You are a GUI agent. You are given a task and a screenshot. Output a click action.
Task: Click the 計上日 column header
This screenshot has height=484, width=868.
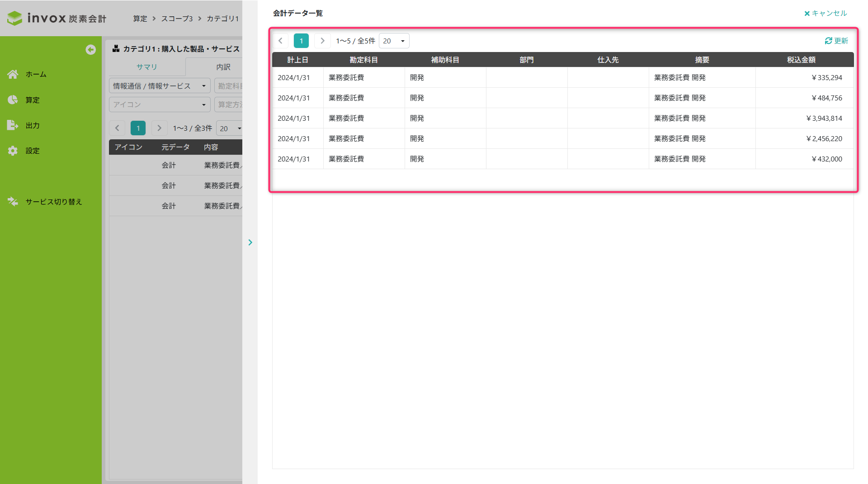click(x=297, y=60)
